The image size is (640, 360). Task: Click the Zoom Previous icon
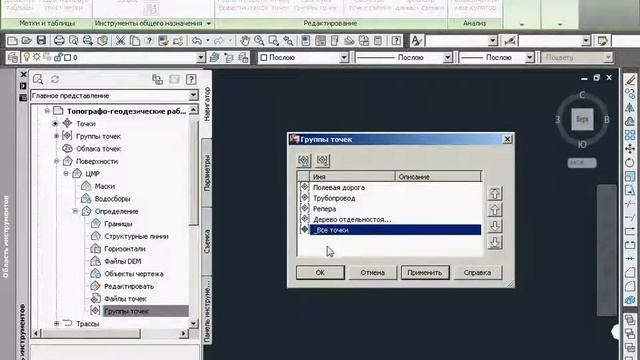pos(288,40)
